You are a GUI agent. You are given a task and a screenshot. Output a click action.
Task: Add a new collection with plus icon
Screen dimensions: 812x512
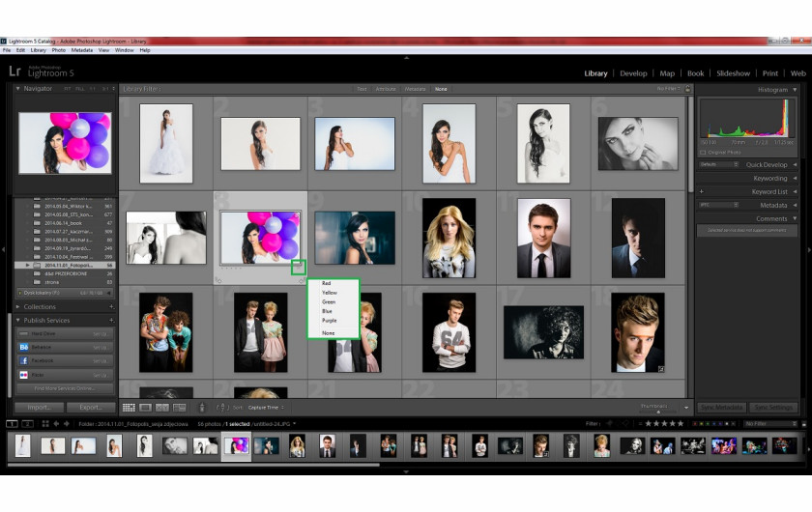point(111,307)
